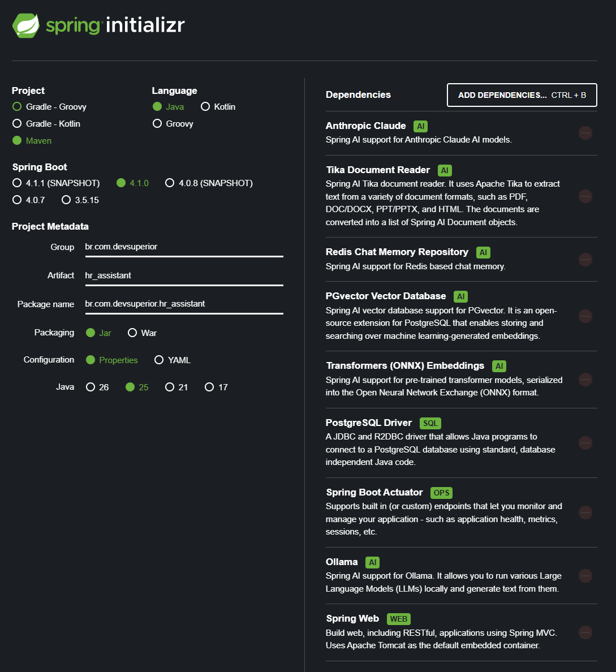Click the Package name field
Image resolution: width=616 pixels, height=672 pixels.
click(184, 304)
